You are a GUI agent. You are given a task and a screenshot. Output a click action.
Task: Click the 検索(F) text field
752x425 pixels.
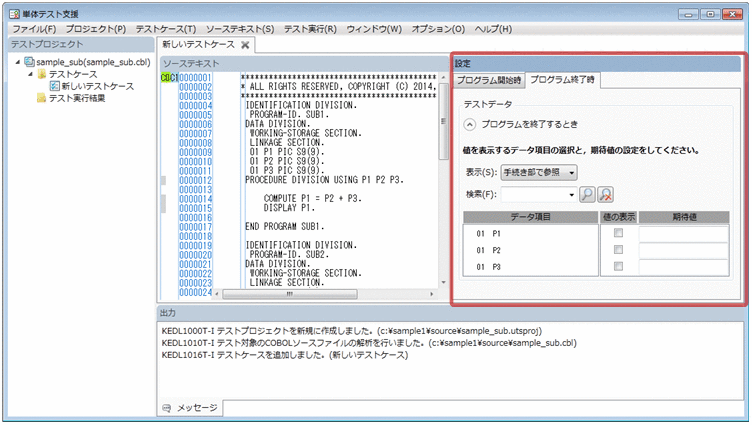point(534,195)
